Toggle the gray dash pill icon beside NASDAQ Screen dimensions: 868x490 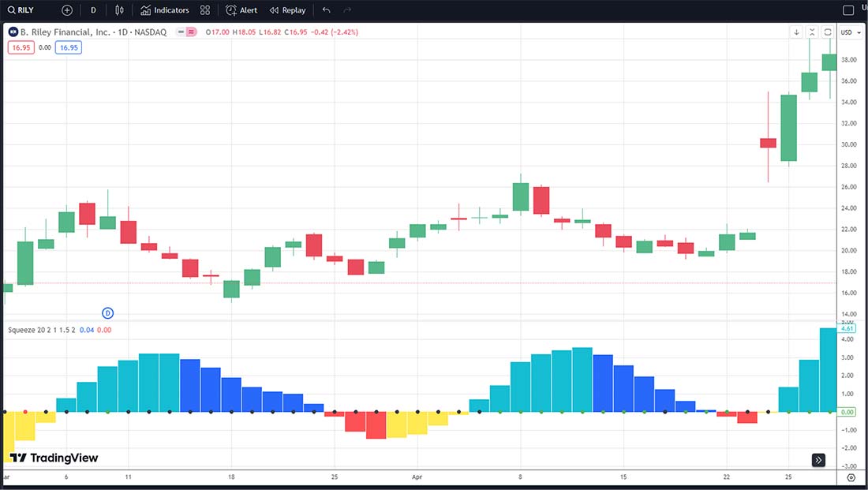click(x=181, y=32)
